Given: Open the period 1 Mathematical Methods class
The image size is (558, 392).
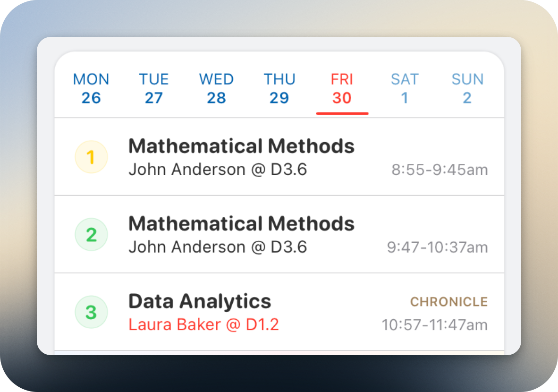Looking at the screenshot, I should tap(241, 146).
